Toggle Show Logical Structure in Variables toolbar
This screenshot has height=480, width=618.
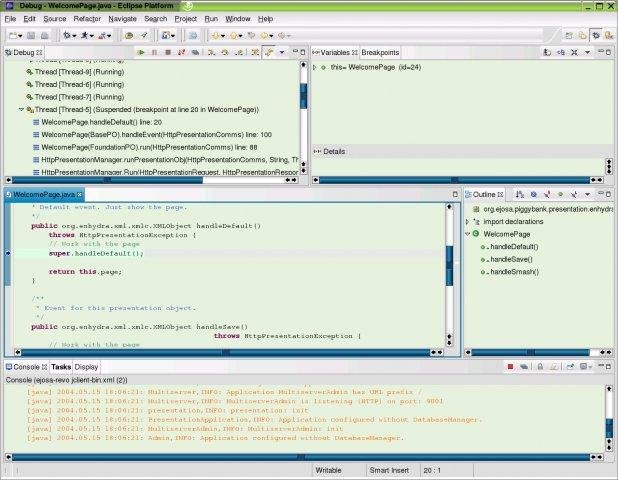click(561, 52)
